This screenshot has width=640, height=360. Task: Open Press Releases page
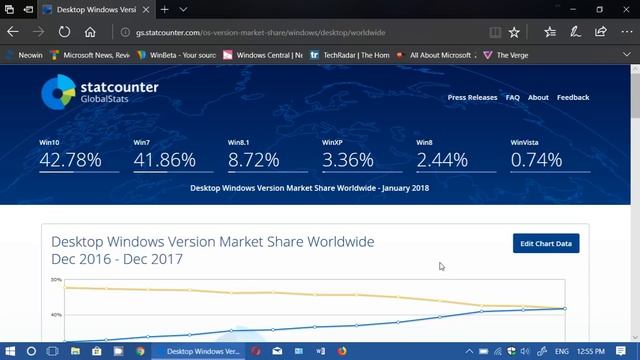pyautogui.click(x=472, y=98)
